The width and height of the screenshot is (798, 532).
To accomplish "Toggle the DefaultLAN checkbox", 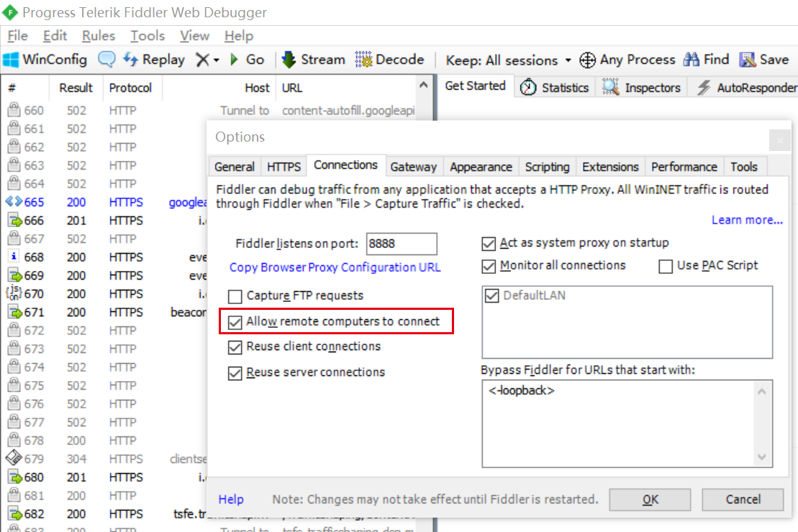I will 491,295.
